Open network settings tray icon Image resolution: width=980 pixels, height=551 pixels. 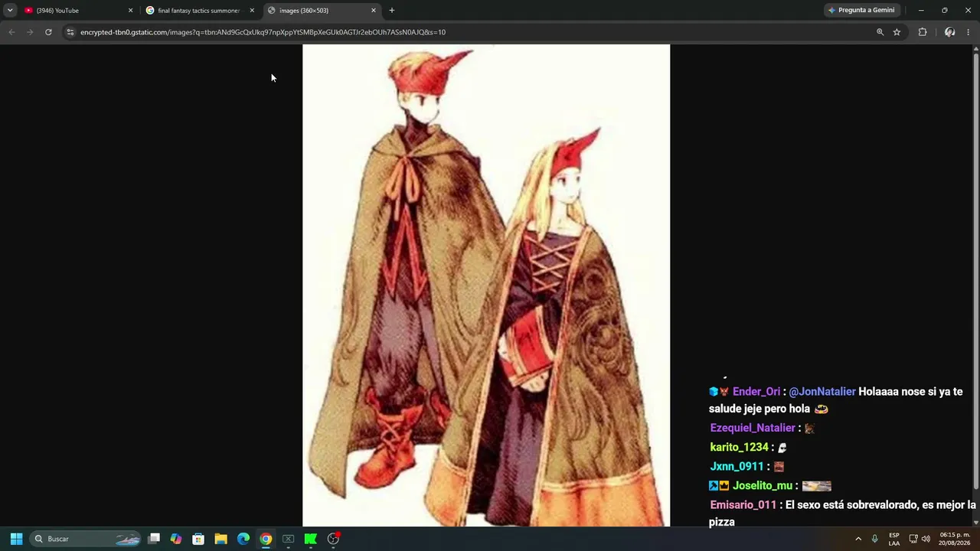913,539
